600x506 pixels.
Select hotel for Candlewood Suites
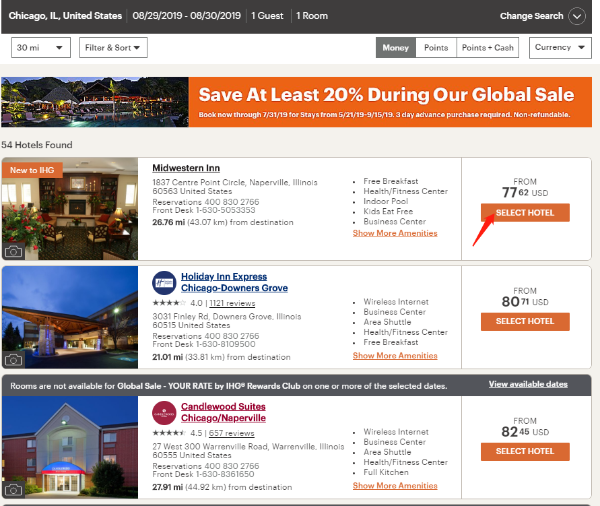pos(525,452)
